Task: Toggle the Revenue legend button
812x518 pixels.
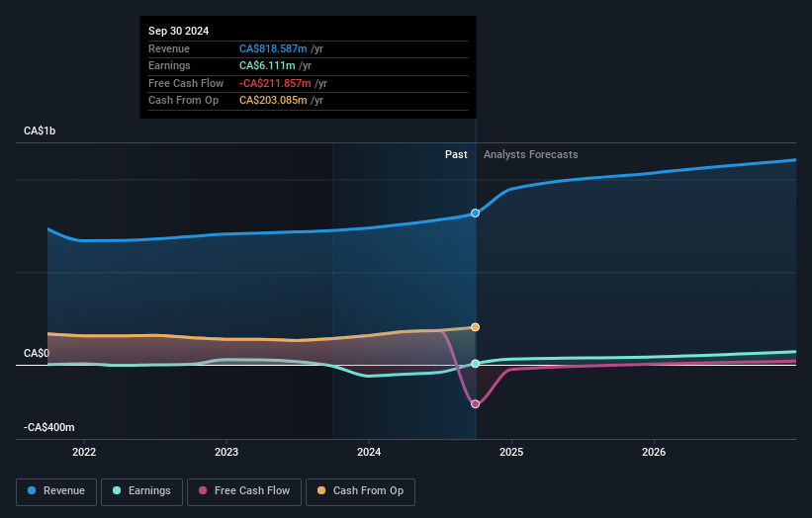Action: pos(56,491)
